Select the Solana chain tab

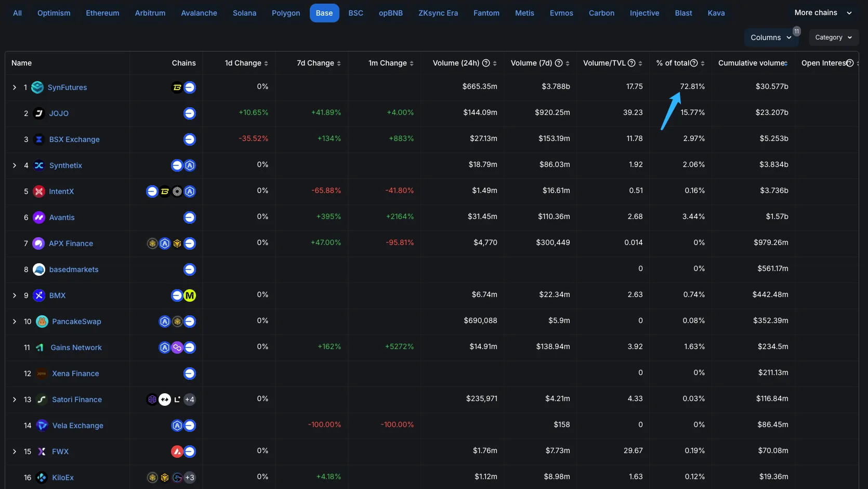pos(244,13)
